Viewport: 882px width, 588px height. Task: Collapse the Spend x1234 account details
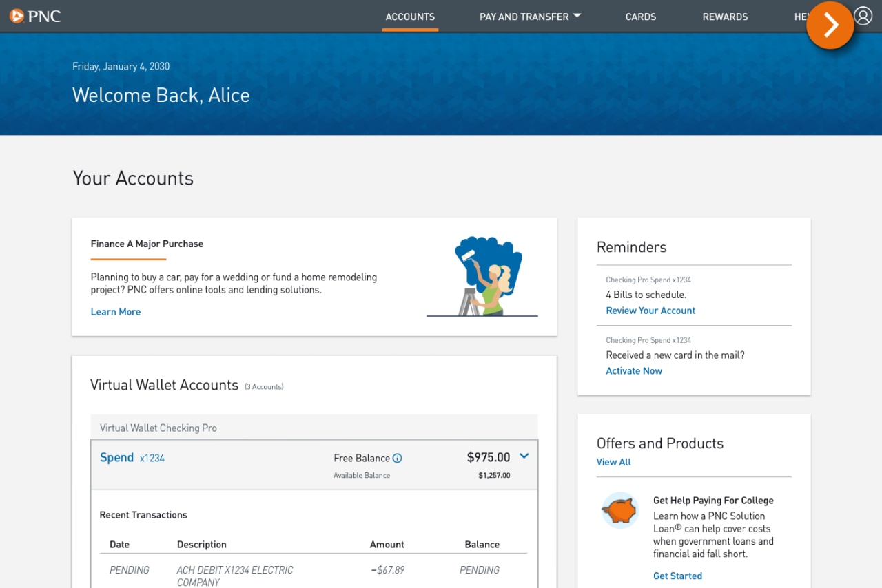pyautogui.click(x=524, y=456)
